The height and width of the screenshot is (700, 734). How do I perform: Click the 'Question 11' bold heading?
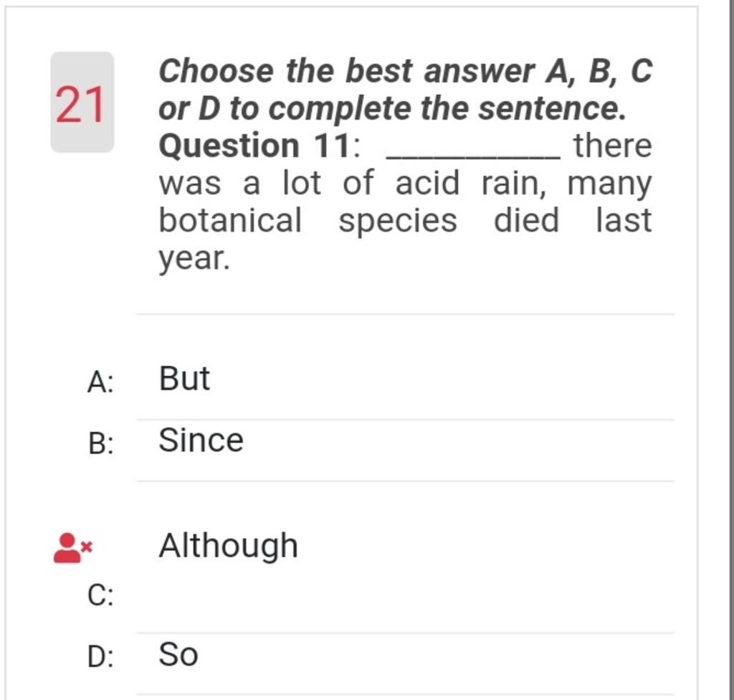(x=254, y=146)
